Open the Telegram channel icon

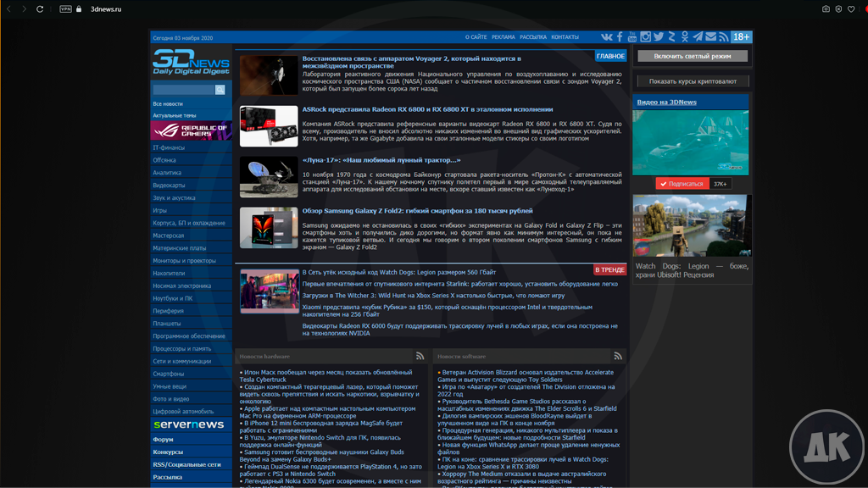tap(698, 37)
